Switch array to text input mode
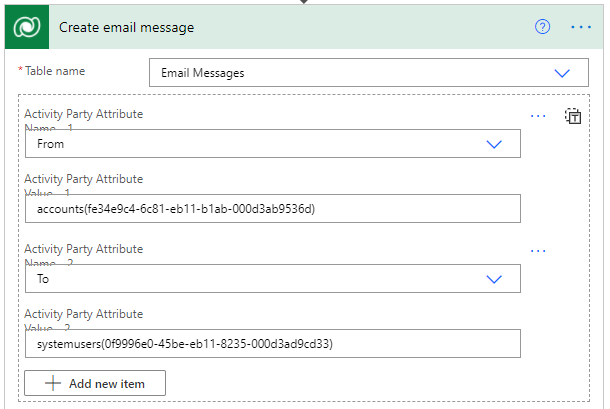The width and height of the screenshot is (610, 409). [x=573, y=116]
